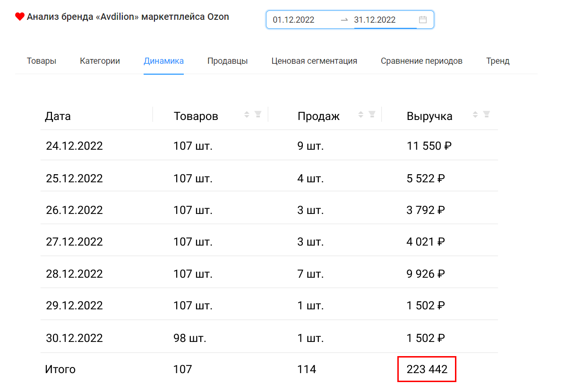
Task: Click sales value 7 шт.
Action: coord(310,274)
